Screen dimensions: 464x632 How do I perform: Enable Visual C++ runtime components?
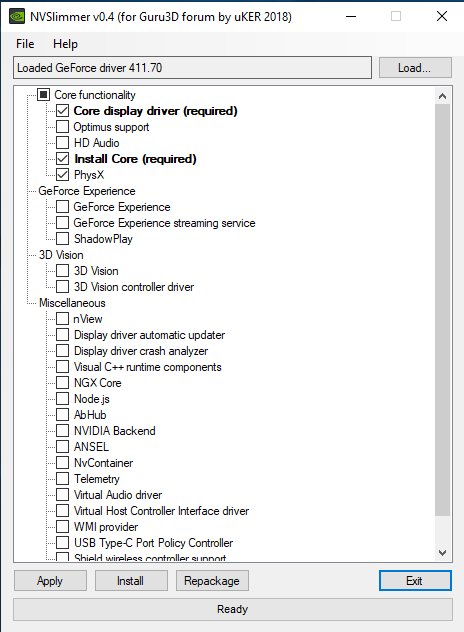tap(62, 366)
